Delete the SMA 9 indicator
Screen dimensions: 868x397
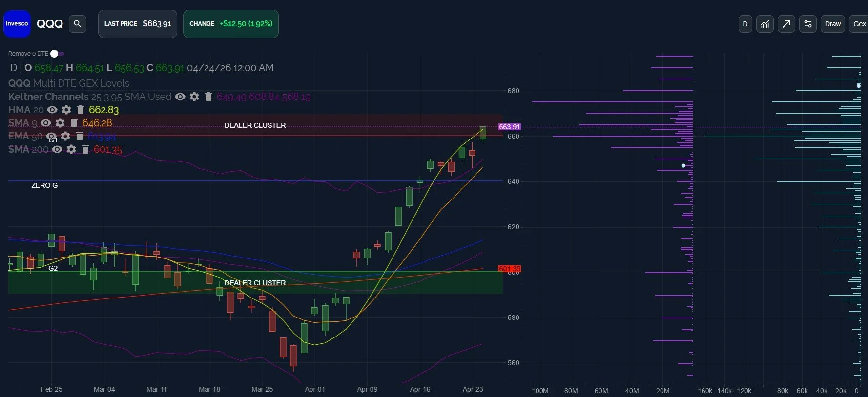(x=74, y=123)
